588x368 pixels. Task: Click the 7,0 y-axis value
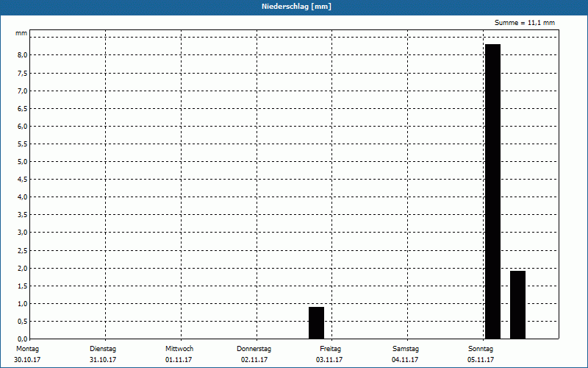click(x=23, y=91)
